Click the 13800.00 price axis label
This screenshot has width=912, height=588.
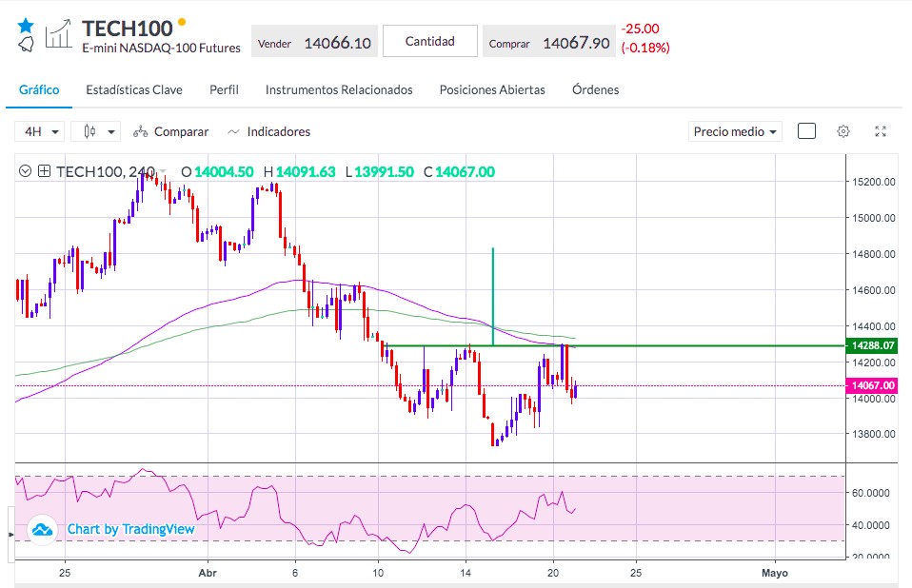[x=874, y=434]
